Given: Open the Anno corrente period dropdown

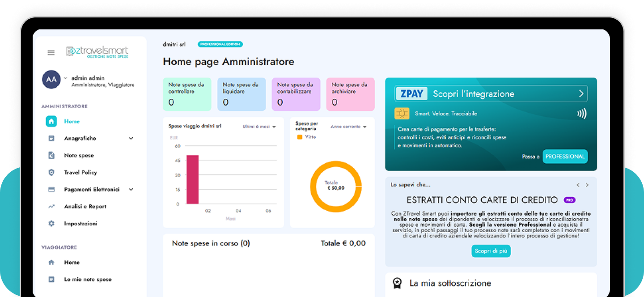Looking at the screenshot, I should [349, 127].
